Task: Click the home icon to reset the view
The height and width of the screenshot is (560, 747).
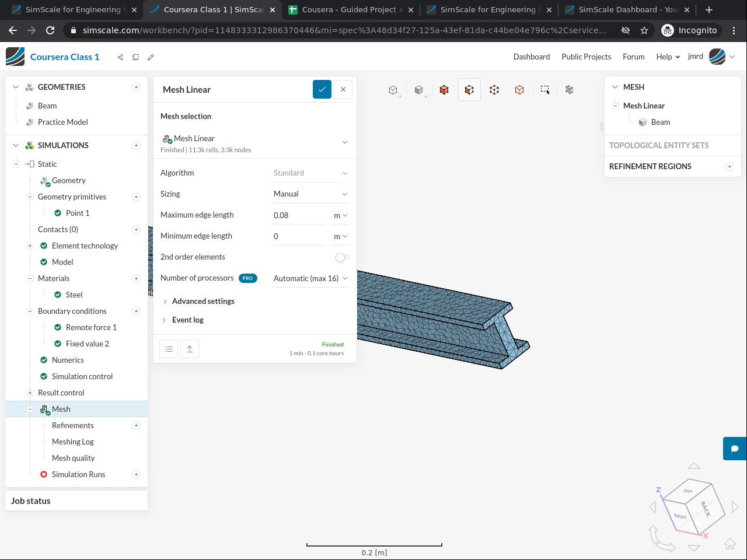Action: coord(730,544)
